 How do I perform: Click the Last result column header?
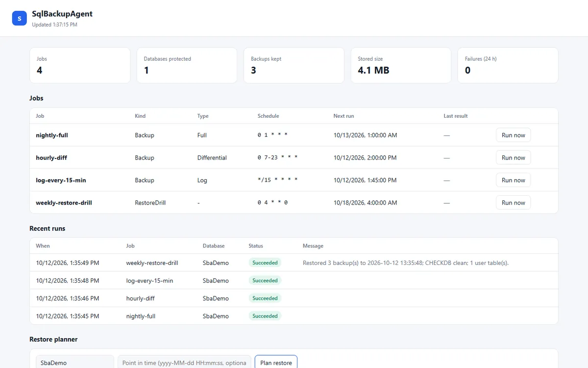(456, 116)
